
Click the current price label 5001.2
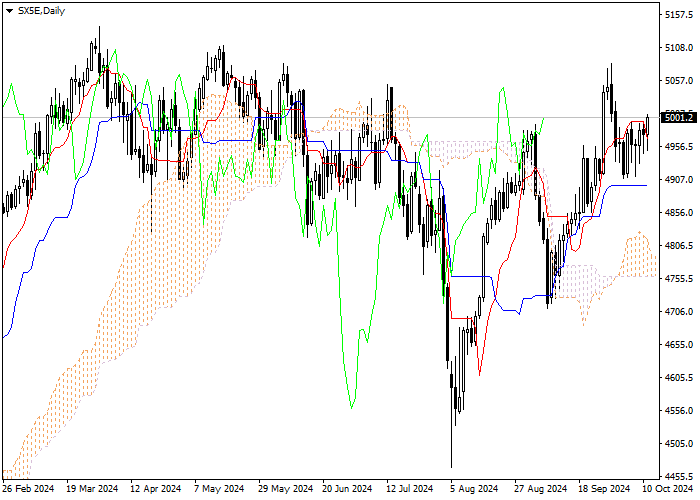tap(679, 117)
